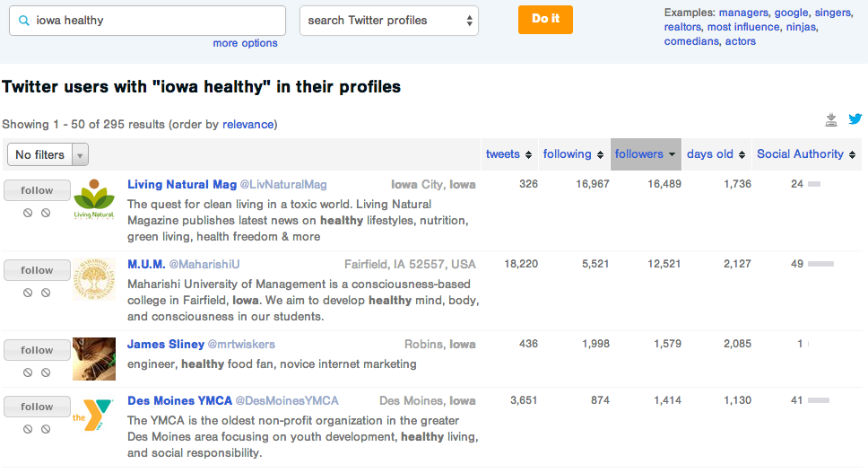Open the James Sliney name link

tap(166, 344)
